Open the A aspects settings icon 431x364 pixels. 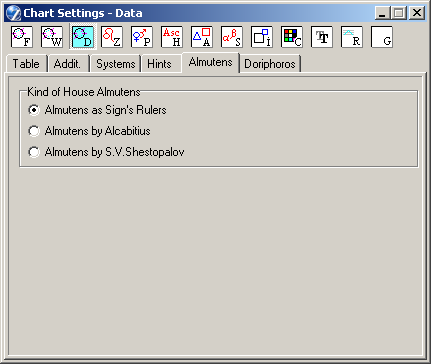202,37
